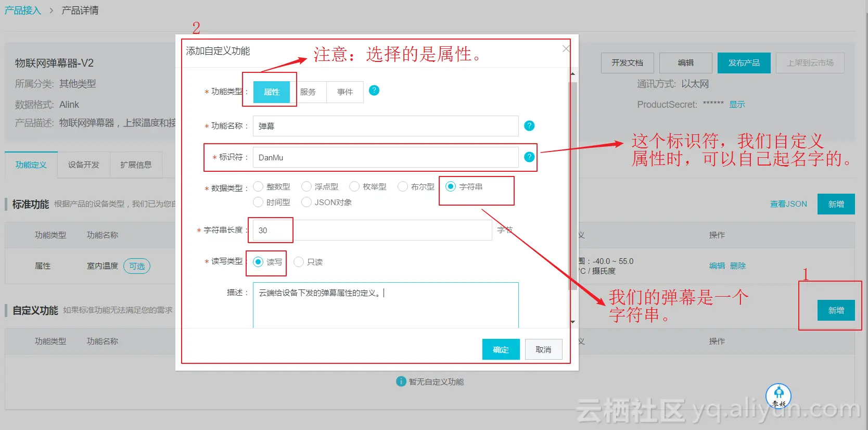The height and width of the screenshot is (430, 868).
Task: Cancel dialog with 取消 button
Action: 543,349
